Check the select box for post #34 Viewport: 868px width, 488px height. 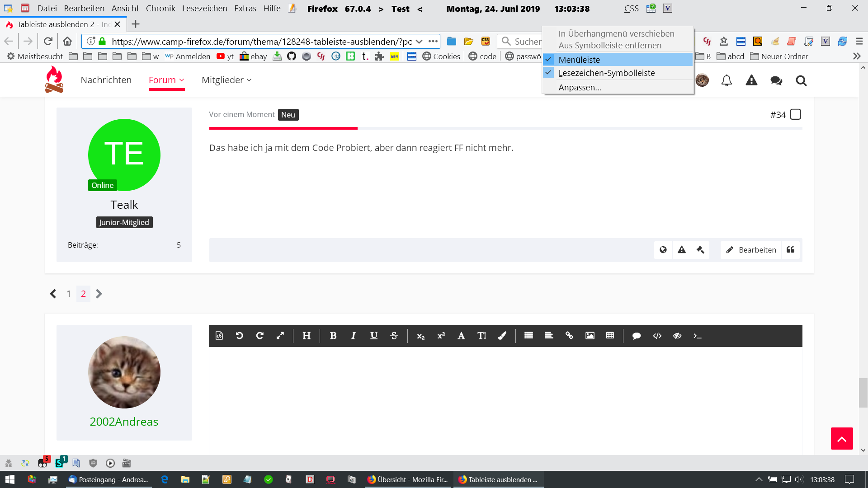tap(795, 114)
